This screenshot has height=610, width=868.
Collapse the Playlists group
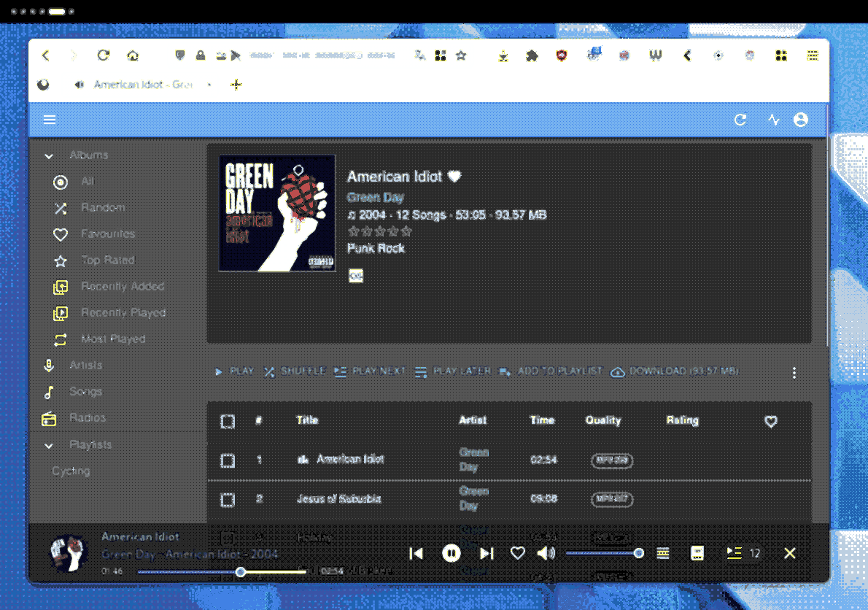pyautogui.click(x=49, y=446)
